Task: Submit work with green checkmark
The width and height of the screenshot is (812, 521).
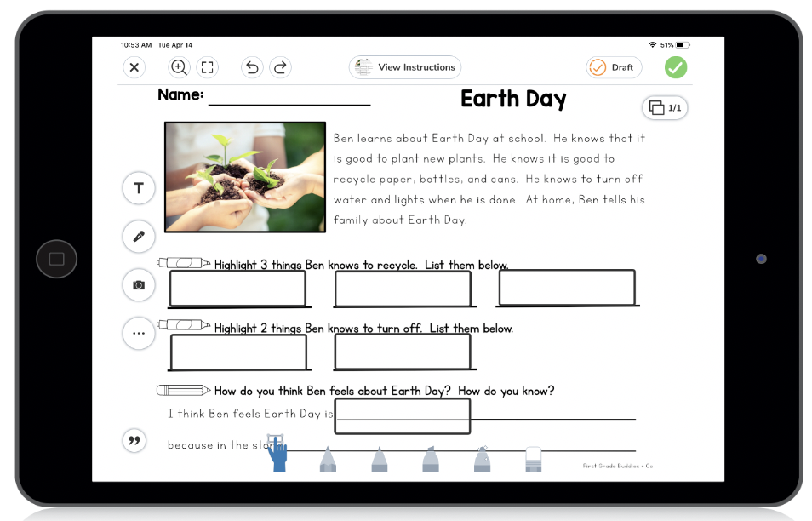Action: (675, 66)
